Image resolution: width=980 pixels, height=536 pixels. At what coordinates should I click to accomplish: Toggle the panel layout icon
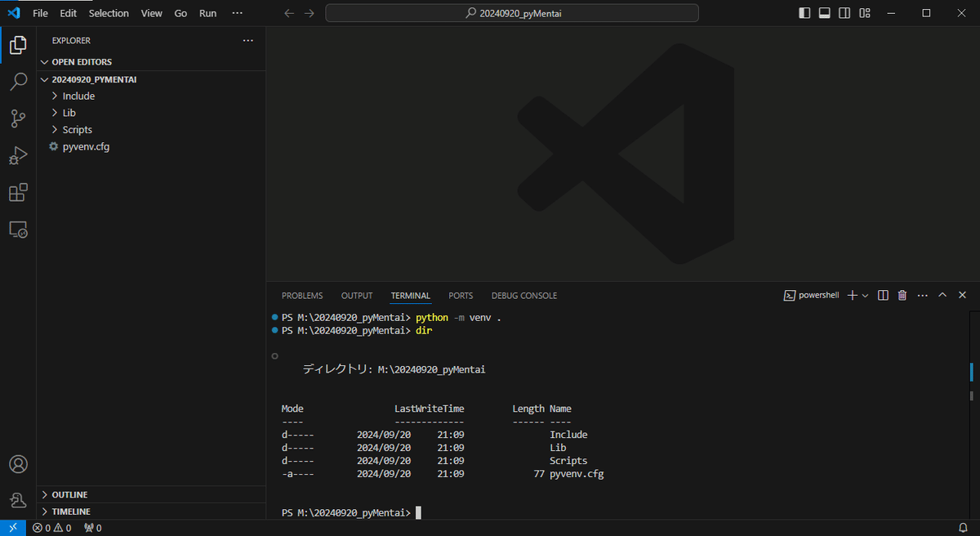825,13
